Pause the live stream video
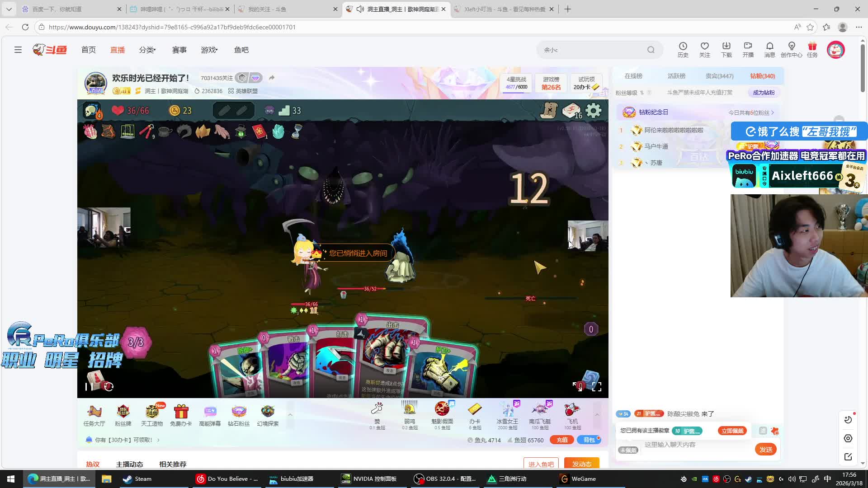Screen dimensions: 868x488 [89, 386]
